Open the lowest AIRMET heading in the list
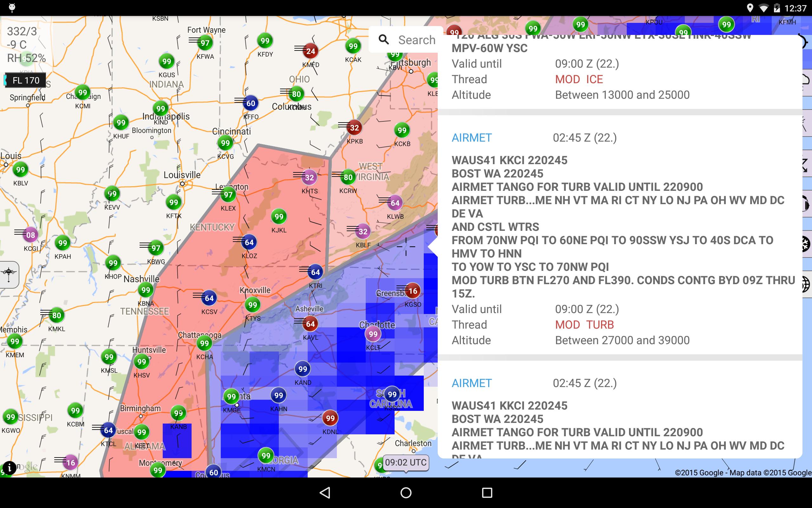The width and height of the screenshot is (812, 508). (471, 383)
